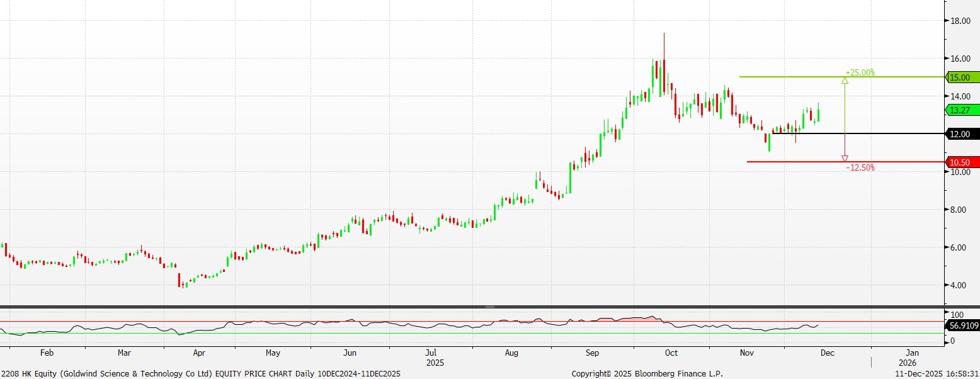Select the red horizontal line at 10.50

click(x=846, y=162)
